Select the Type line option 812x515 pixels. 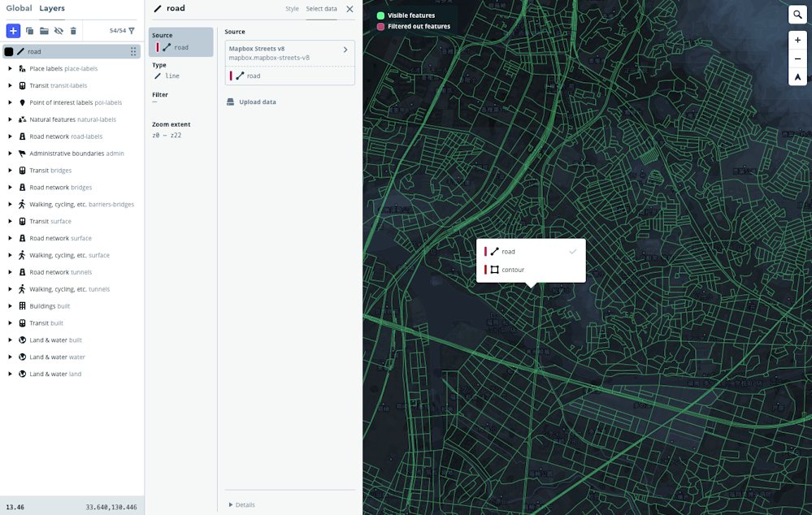180,71
